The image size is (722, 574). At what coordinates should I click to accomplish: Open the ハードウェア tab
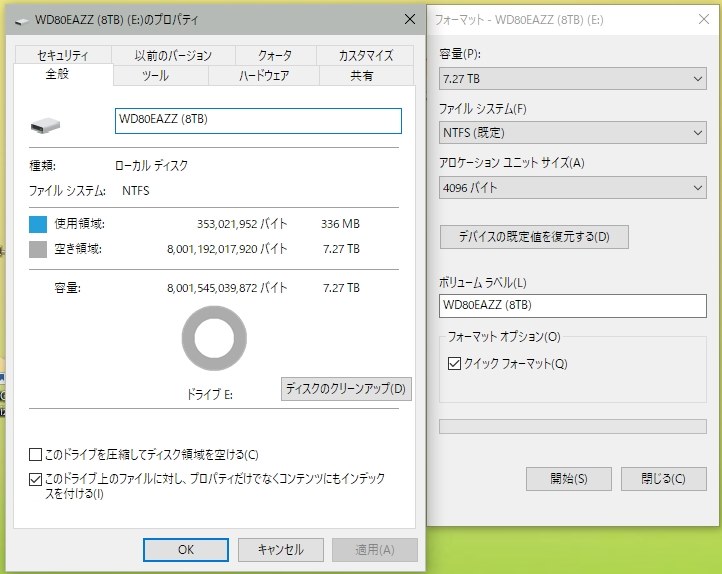point(264,75)
